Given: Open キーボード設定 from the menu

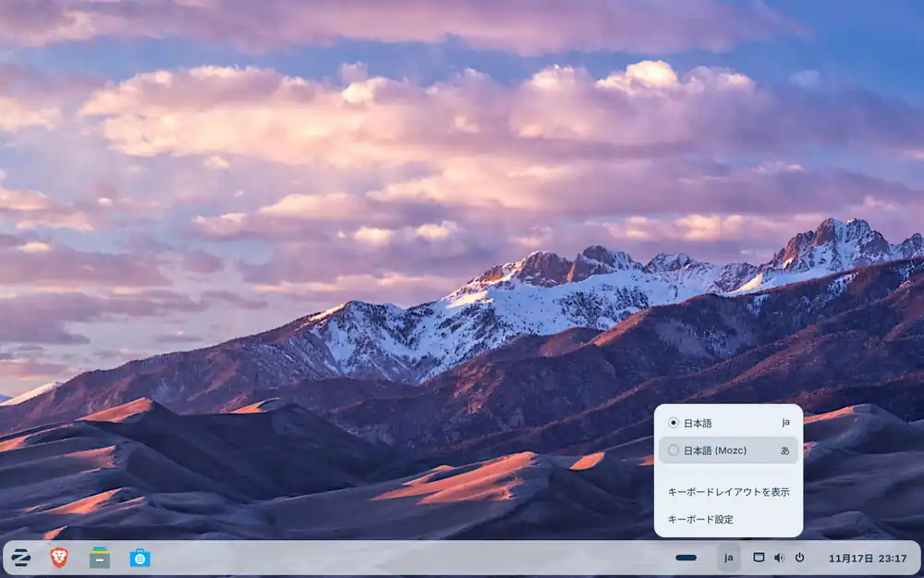Looking at the screenshot, I should pos(700,519).
